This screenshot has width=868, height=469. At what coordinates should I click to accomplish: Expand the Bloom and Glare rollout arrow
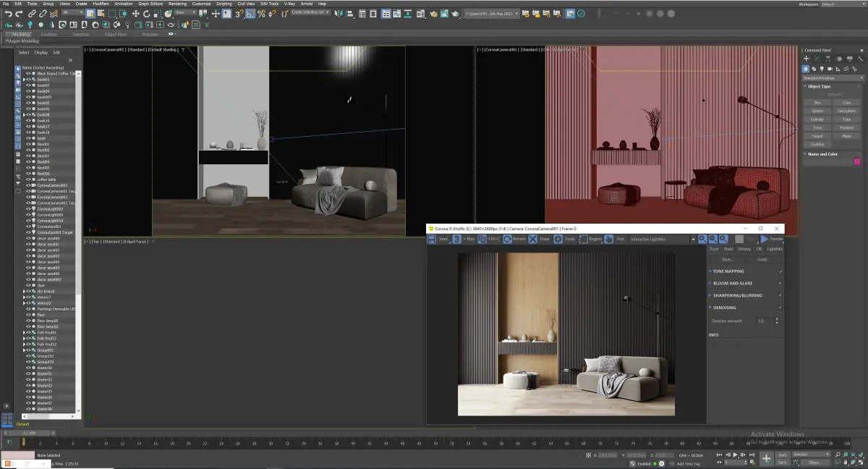click(710, 283)
